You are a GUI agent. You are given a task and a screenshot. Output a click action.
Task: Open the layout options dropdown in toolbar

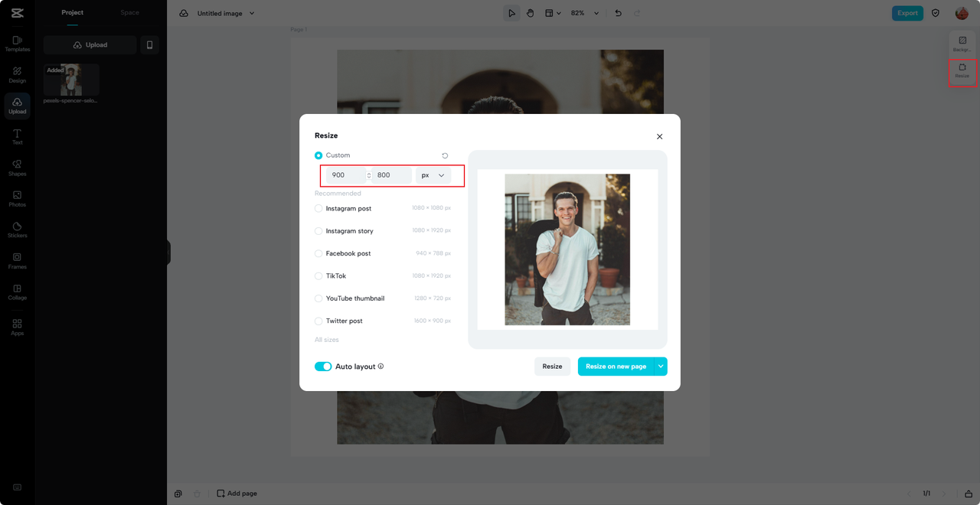(553, 13)
